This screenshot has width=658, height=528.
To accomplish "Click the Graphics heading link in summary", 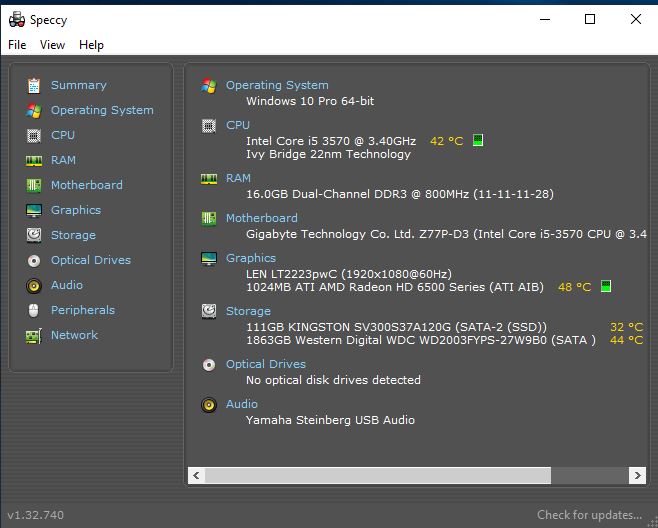I will 251,258.
